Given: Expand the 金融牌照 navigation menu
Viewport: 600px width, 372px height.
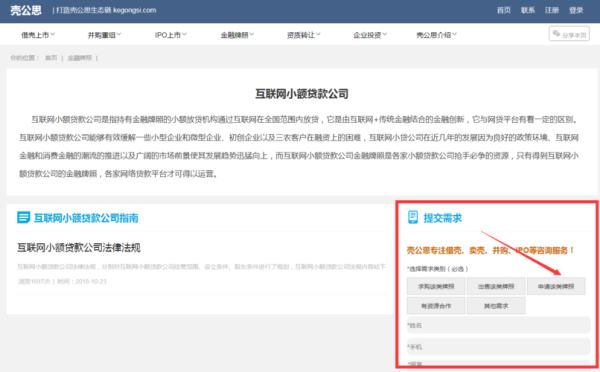Looking at the screenshot, I should tap(237, 35).
